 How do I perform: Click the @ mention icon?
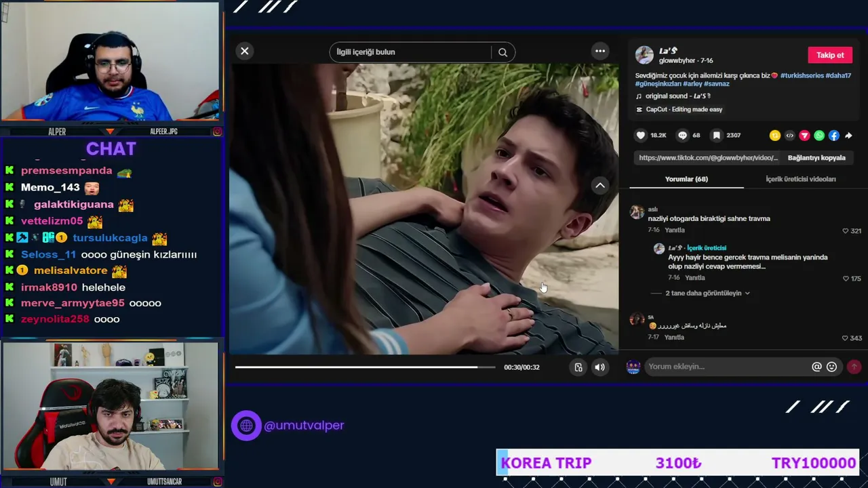point(817,367)
